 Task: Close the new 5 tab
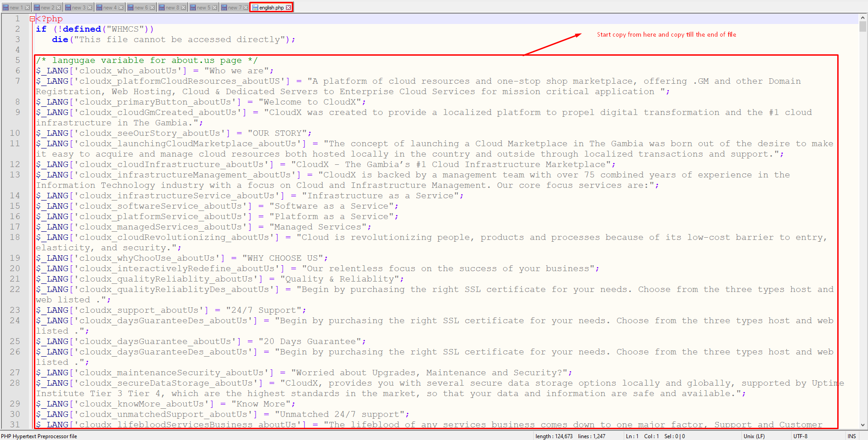click(x=215, y=7)
